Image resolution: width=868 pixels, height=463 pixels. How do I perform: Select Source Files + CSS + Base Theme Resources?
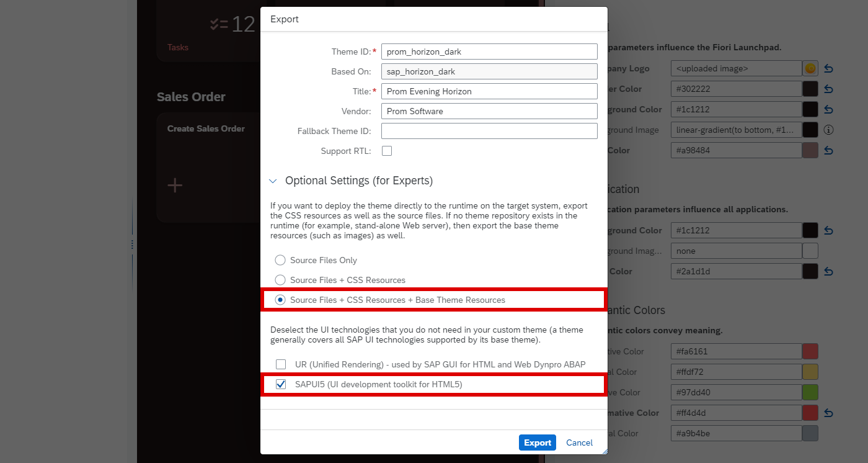(280, 300)
